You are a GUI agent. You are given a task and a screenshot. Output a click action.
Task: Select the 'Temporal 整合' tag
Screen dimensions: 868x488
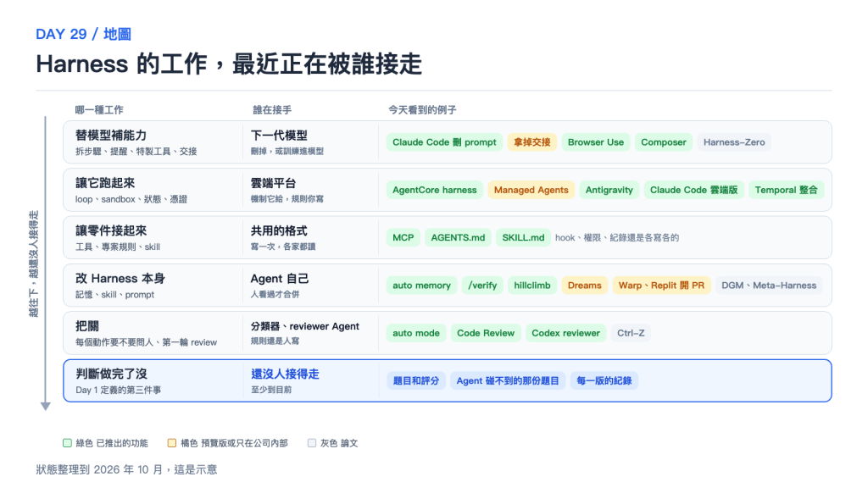tap(786, 190)
